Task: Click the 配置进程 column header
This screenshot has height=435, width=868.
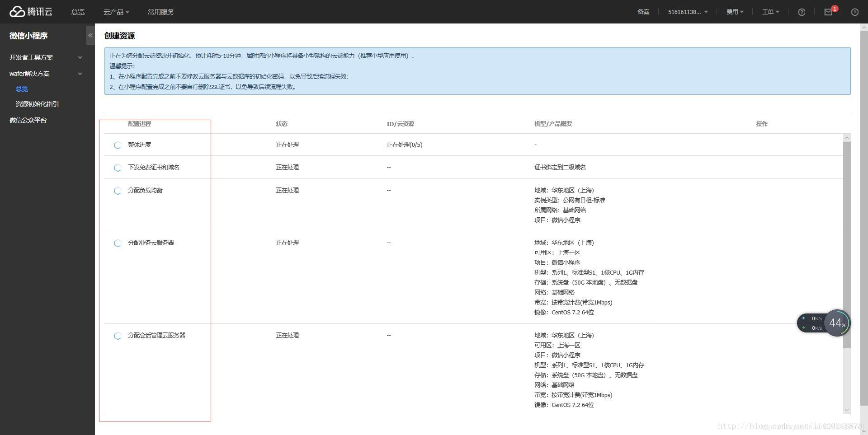Action: pyautogui.click(x=139, y=124)
